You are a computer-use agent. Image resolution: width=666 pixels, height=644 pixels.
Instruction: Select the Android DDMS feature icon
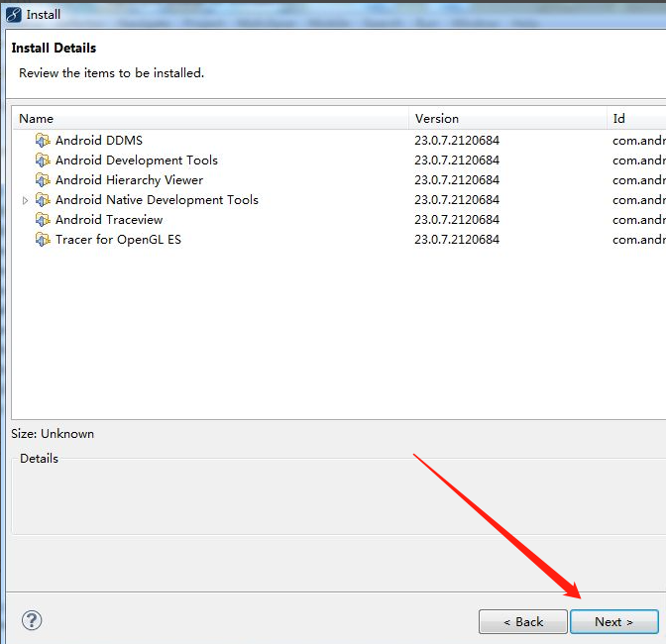43,140
